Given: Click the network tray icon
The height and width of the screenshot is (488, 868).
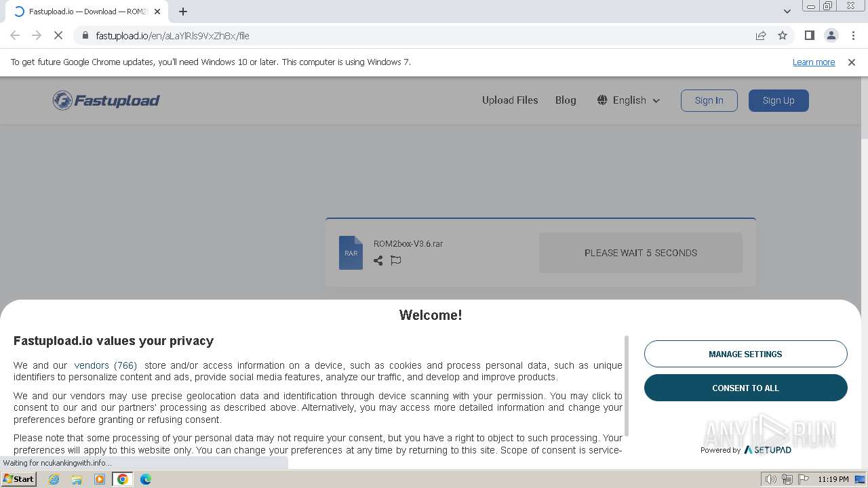Looking at the screenshot, I should point(787,479).
